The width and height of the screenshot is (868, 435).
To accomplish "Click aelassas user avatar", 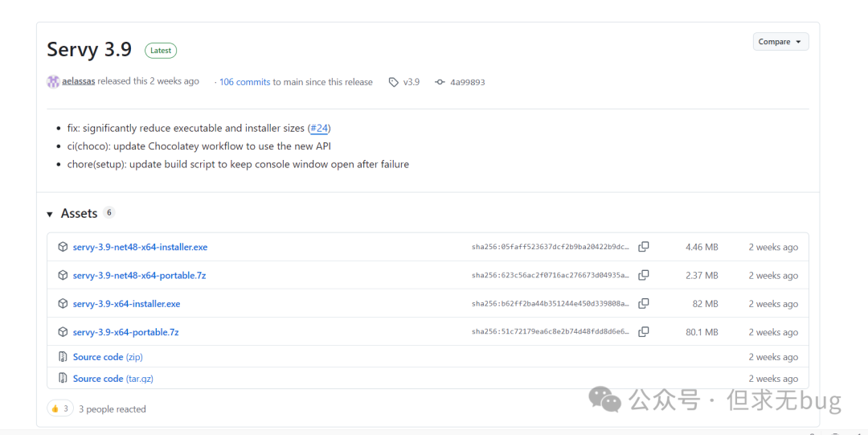I will (53, 81).
